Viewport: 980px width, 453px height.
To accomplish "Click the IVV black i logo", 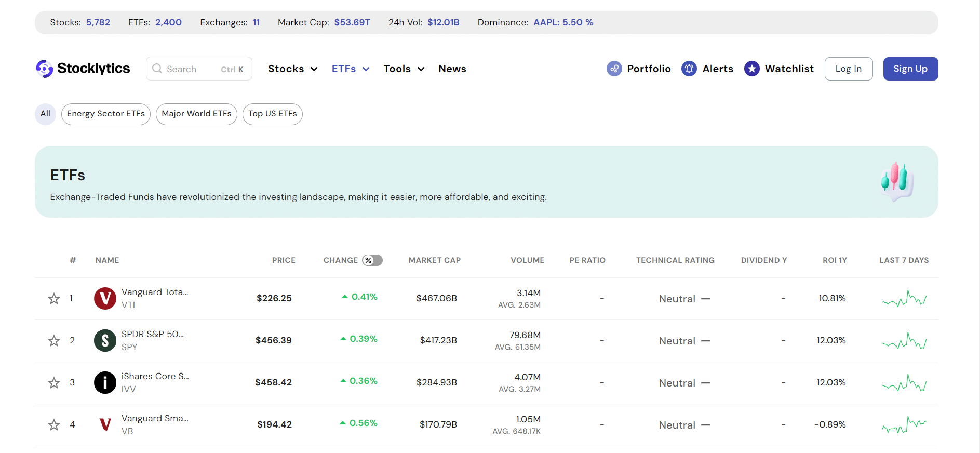I will 105,383.
